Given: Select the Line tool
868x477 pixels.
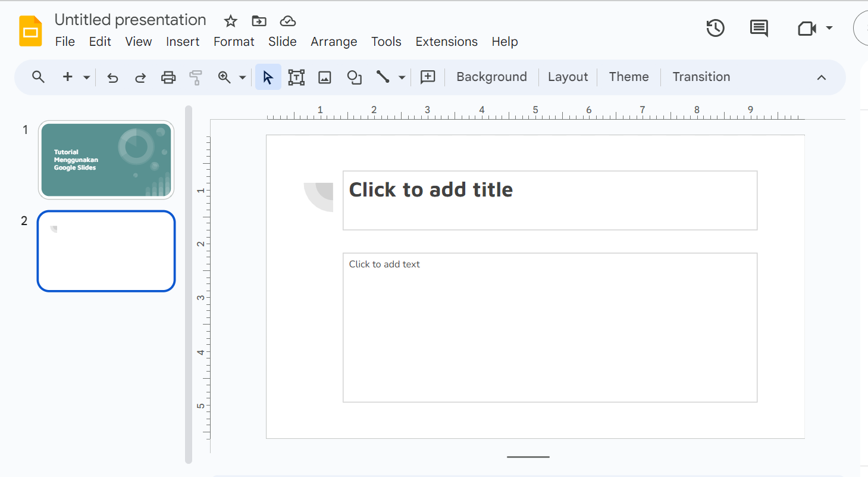Looking at the screenshot, I should [383, 77].
